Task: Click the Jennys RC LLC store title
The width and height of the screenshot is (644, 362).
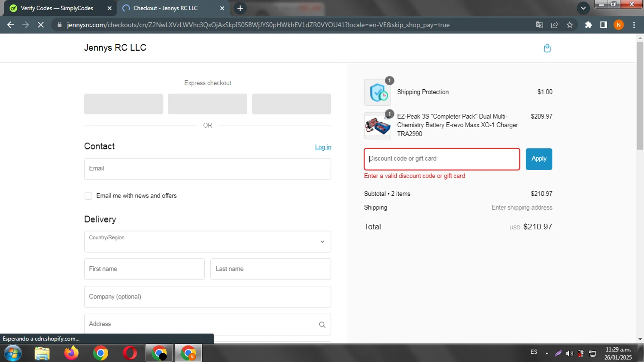Action: tap(115, 48)
